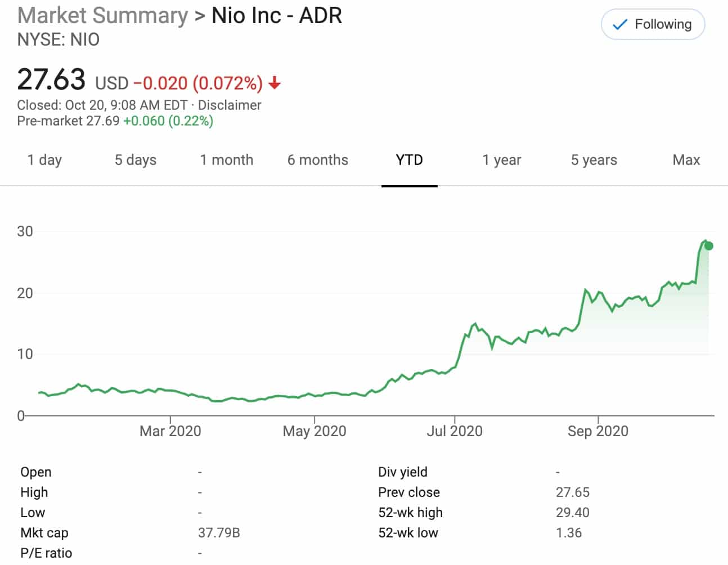This screenshot has height=565, width=728.
Task: Toggle Following to unfollow NIO stock
Action: tap(653, 24)
